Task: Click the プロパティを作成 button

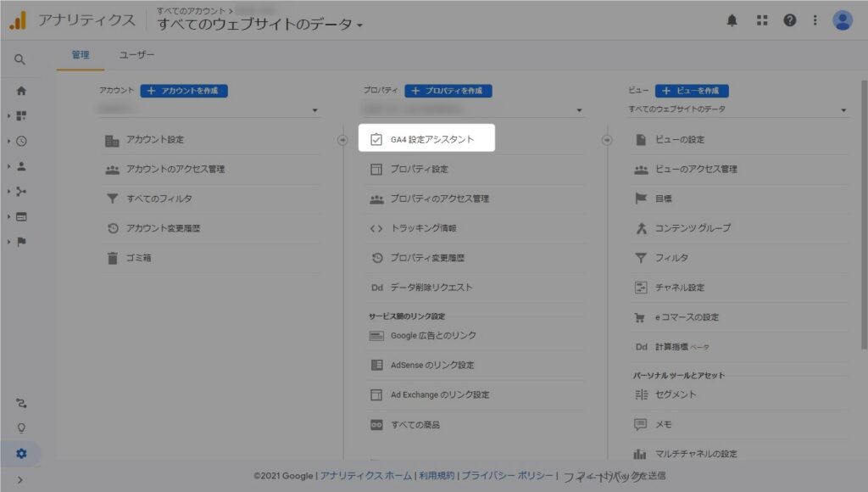Action: pos(448,91)
